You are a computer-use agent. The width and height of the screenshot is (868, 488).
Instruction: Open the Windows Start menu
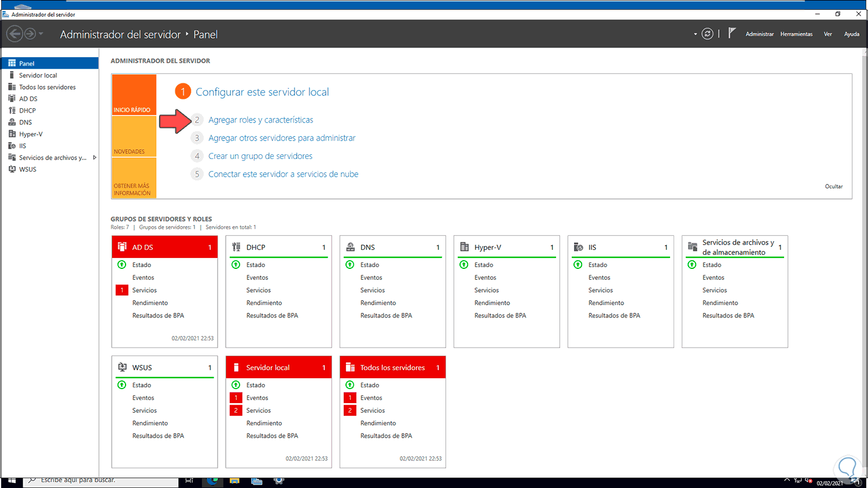[12, 480]
